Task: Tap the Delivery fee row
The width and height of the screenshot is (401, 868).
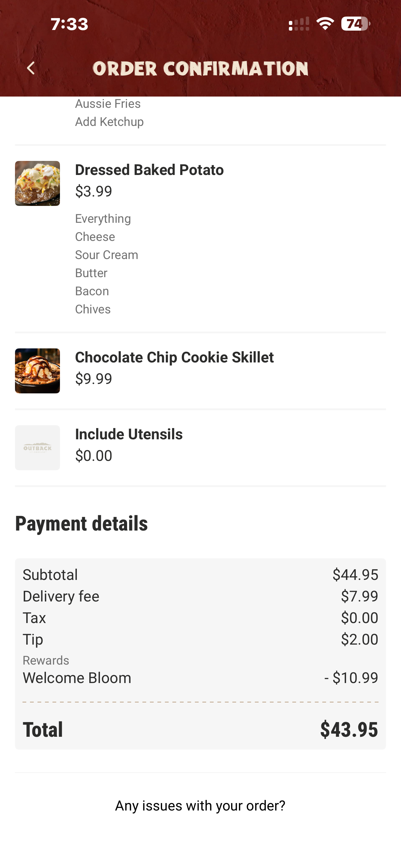Action: coord(61,596)
